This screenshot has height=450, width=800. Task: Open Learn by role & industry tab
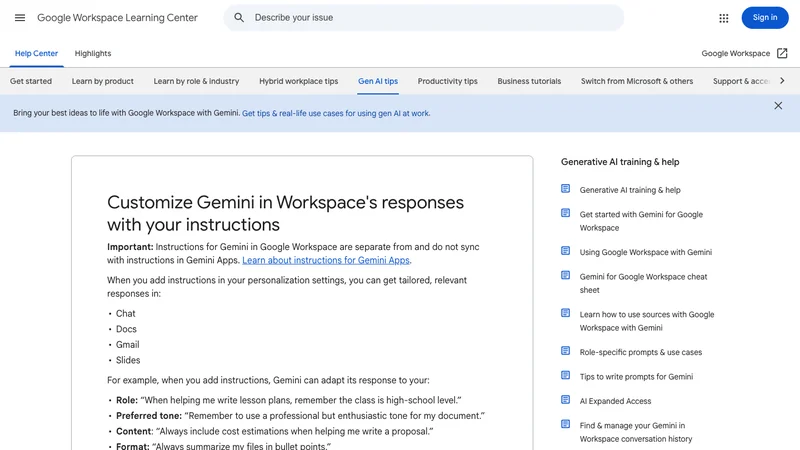tap(196, 81)
